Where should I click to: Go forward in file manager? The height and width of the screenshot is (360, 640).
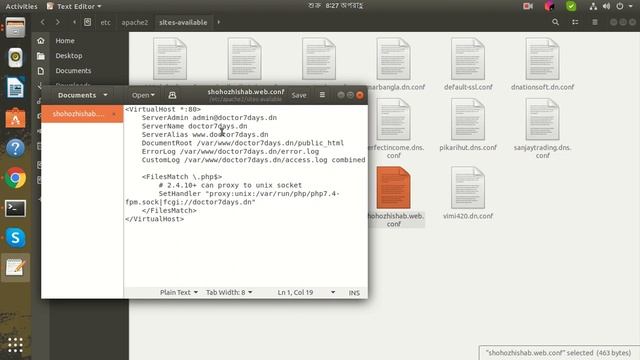click(x=58, y=22)
